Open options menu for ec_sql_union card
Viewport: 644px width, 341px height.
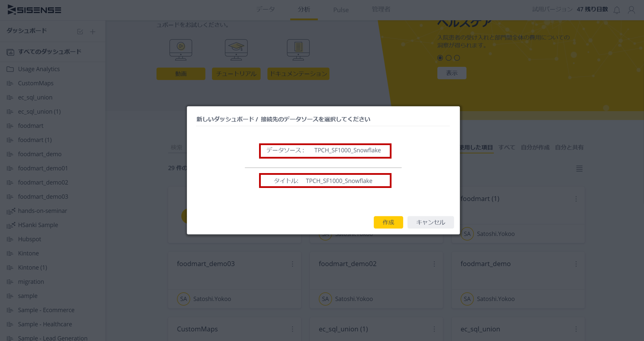click(576, 329)
